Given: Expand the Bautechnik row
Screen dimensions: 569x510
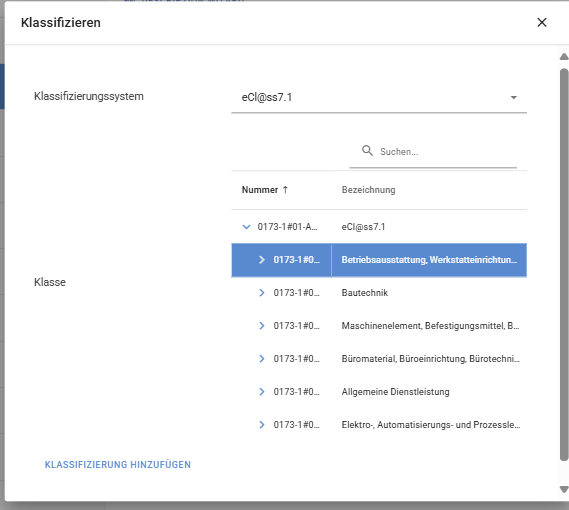Looking at the screenshot, I should 262,293.
